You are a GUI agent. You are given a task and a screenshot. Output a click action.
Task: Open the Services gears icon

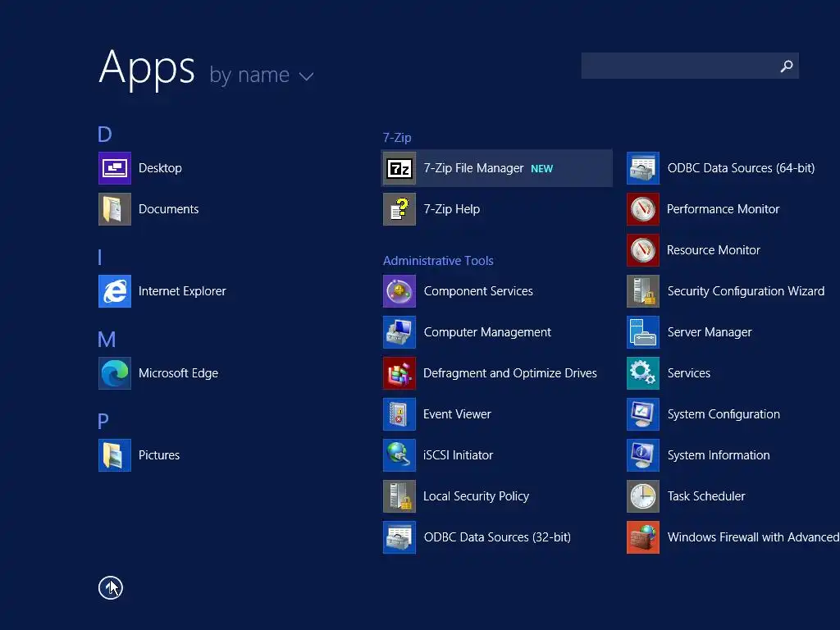pos(643,373)
